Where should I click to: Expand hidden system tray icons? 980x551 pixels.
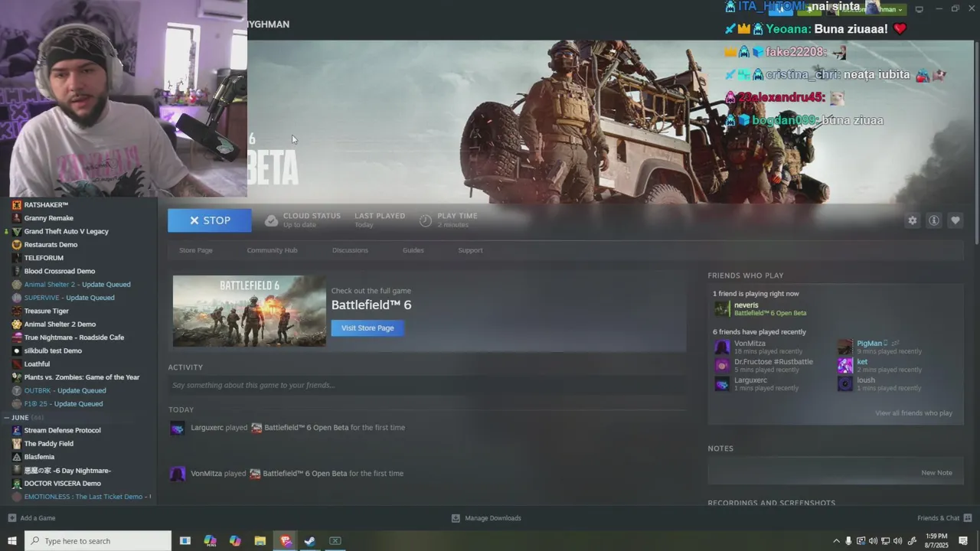pos(836,541)
